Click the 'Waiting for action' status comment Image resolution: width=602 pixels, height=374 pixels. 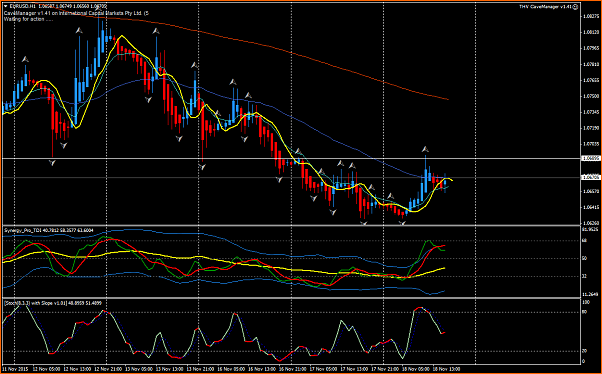pyautogui.click(x=28, y=19)
